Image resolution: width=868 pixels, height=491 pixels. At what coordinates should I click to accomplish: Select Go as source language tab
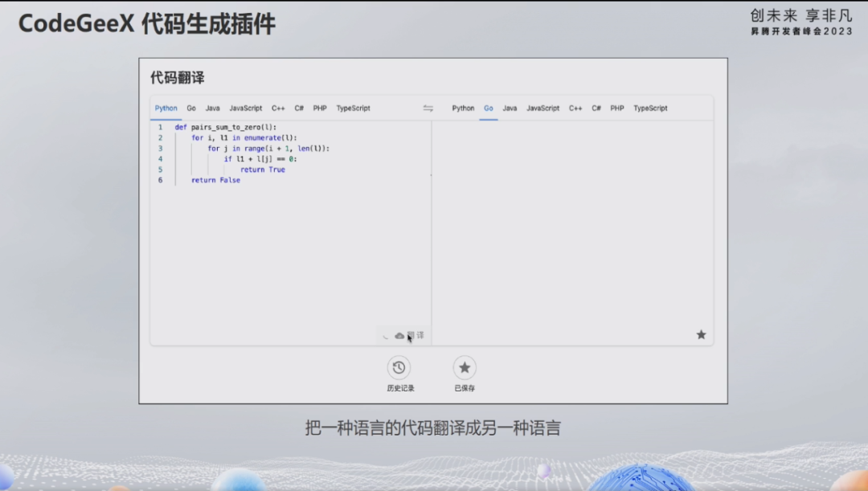(191, 108)
